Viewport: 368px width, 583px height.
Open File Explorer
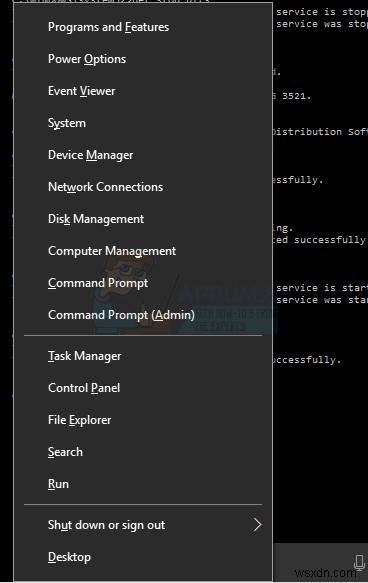coord(143,420)
